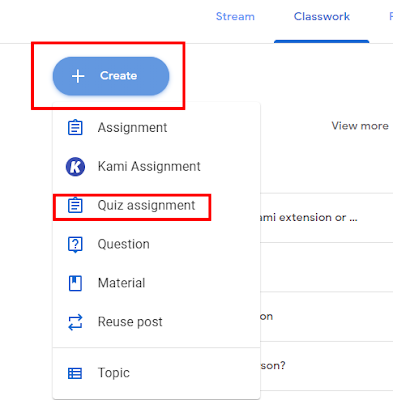Image resolution: width=393 pixels, height=400 pixels.
Task: Choose Kami Assignment menu entry
Action: click(x=156, y=167)
